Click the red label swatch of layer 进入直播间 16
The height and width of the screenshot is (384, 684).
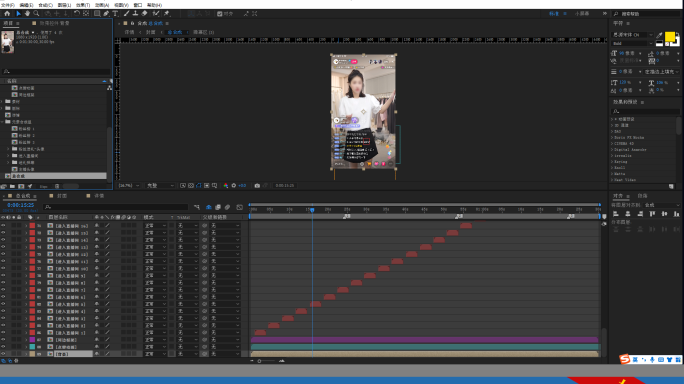pyautogui.click(x=32, y=226)
